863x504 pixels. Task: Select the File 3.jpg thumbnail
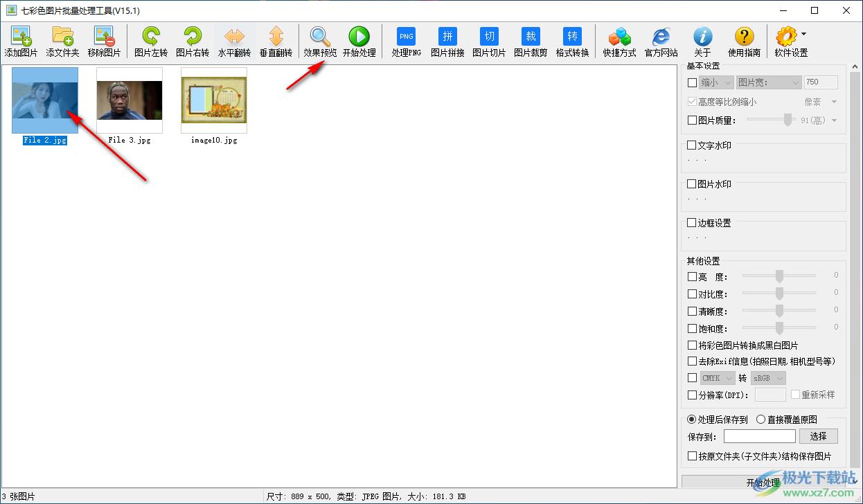tap(130, 101)
